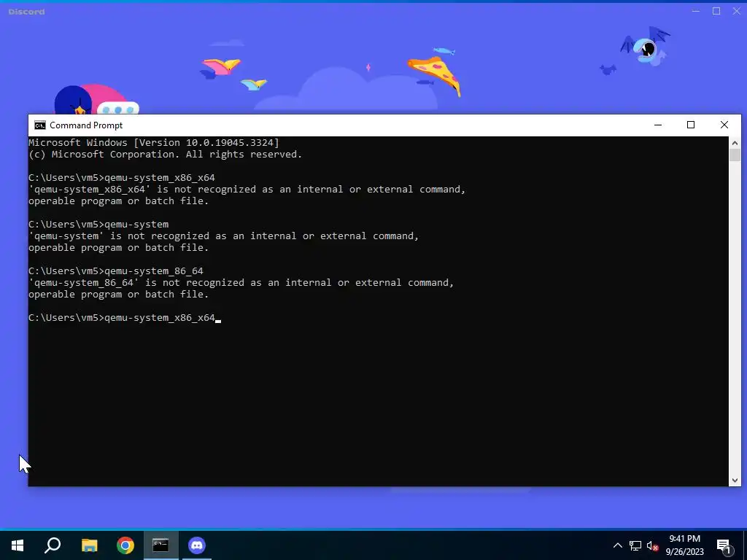Launch Google Chrome from taskbar

tap(125, 545)
